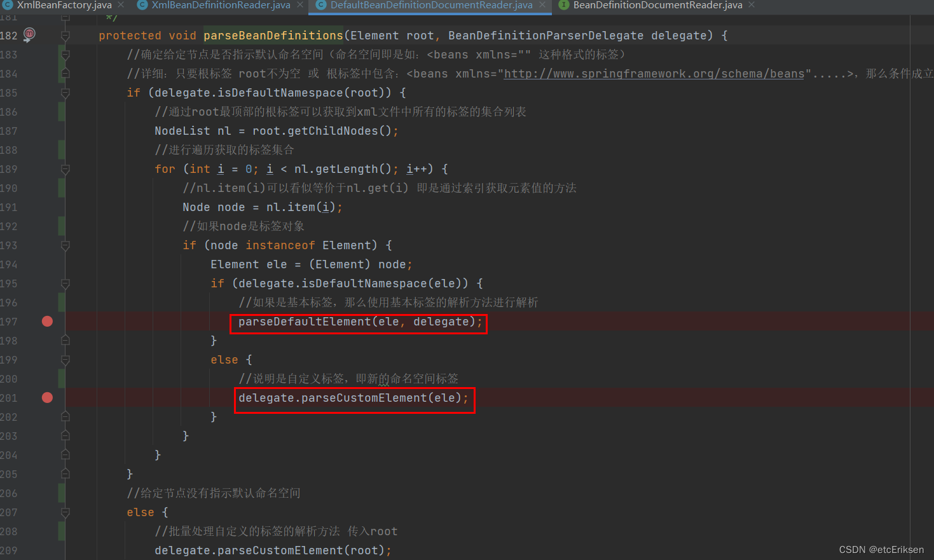Image resolution: width=934 pixels, height=560 pixels.
Task: Open the springframework.org schema beans URL
Action: click(x=654, y=74)
